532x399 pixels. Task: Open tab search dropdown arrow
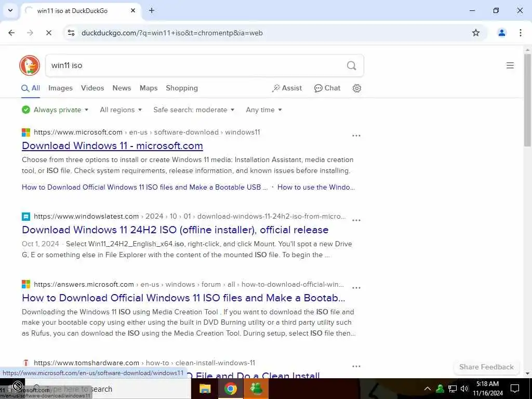click(10, 10)
